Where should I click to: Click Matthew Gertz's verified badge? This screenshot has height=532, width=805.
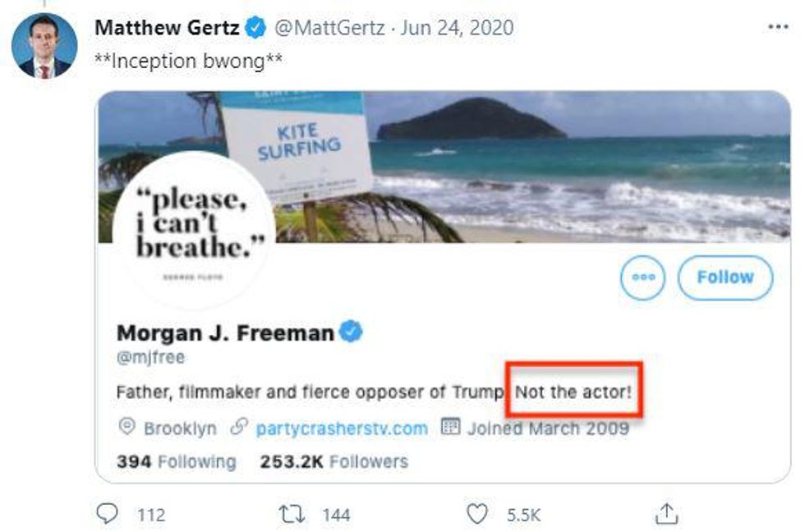click(x=256, y=27)
